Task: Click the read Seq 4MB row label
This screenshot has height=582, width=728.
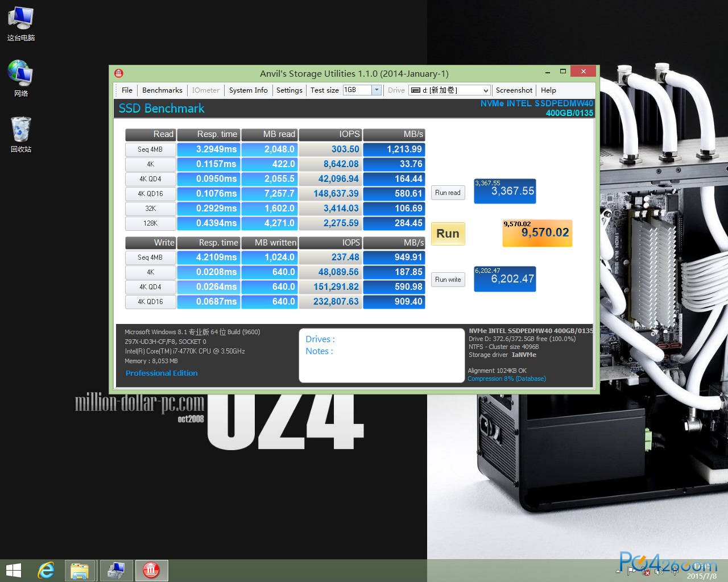Action: [x=150, y=149]
